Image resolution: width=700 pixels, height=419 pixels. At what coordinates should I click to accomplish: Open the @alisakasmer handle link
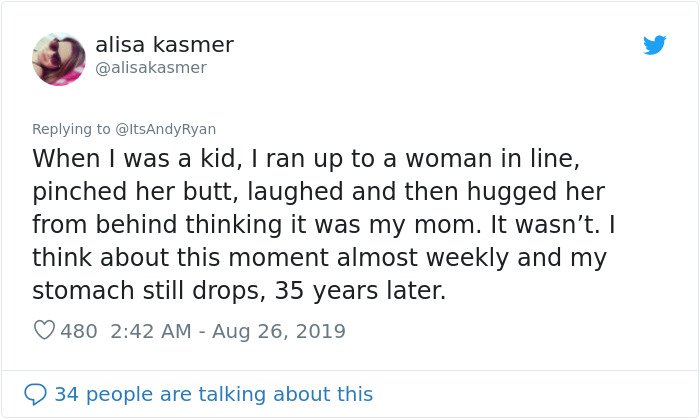click(x=151, y=67)
